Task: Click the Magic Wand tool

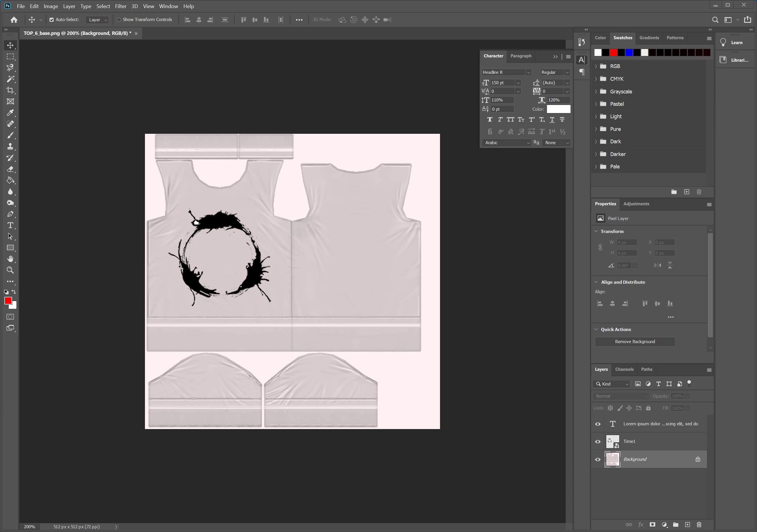Action: 10,79
